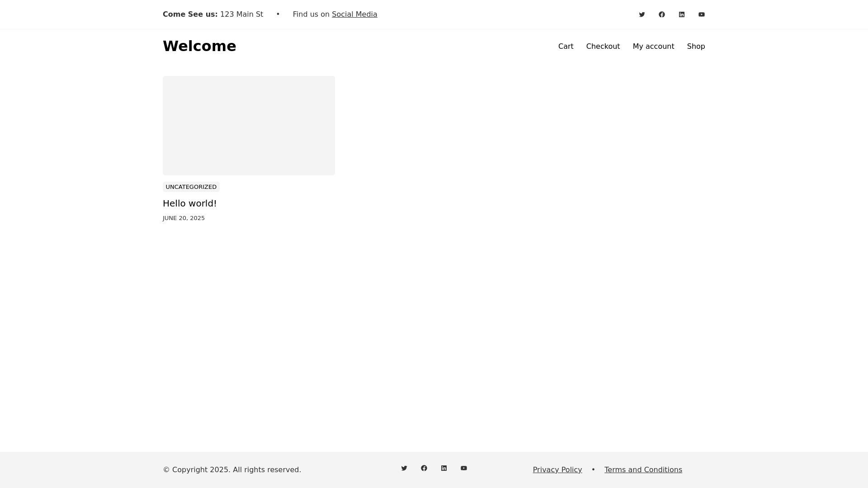This screenshot has width=868, height=488.
Task: Follow the Social Media link
Action: pos(354,14)
